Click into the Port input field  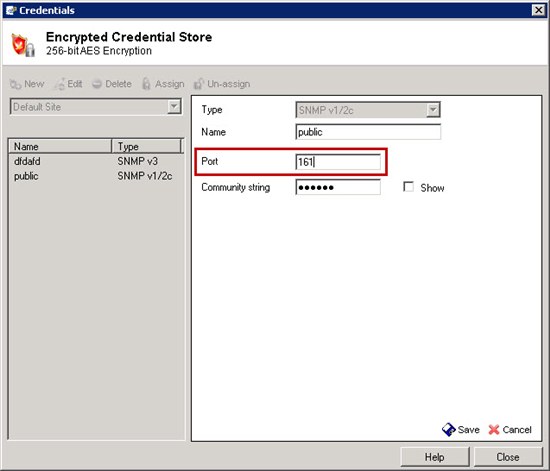click(338, 162)
